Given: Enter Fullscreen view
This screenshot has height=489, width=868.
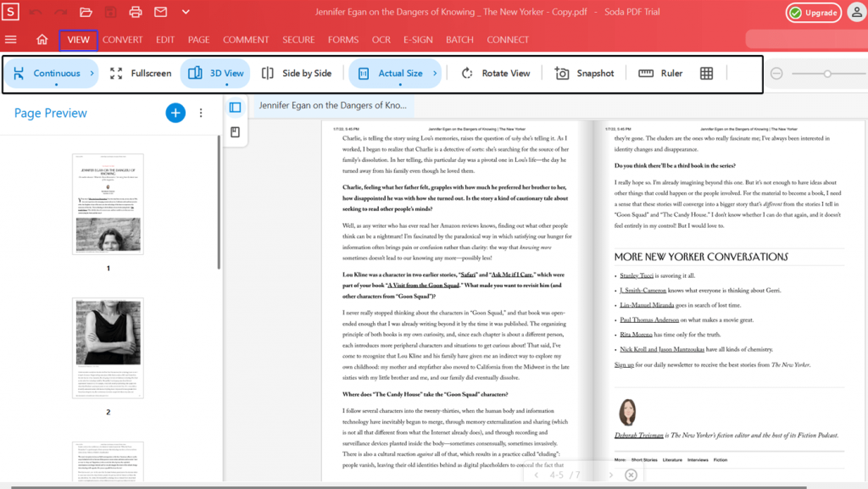Looking at the screenshot, I should pyautogui.click(x=141, y=73).
